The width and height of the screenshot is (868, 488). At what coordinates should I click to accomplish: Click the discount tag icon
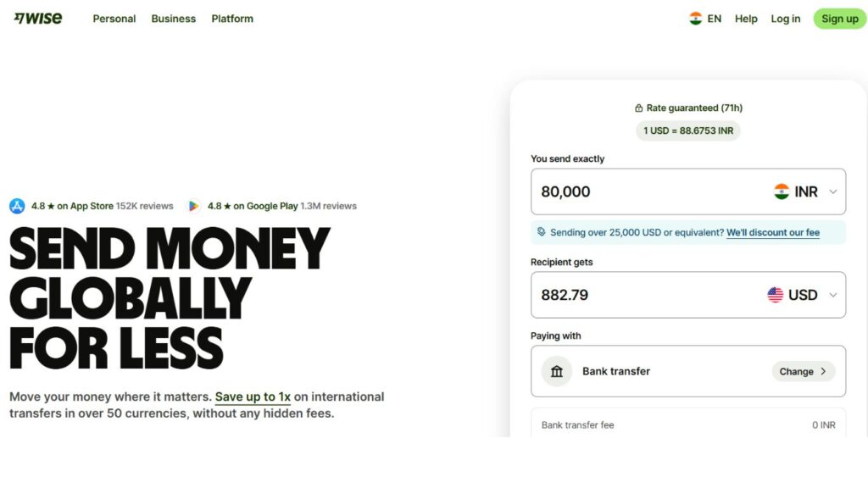click(542, 232)
